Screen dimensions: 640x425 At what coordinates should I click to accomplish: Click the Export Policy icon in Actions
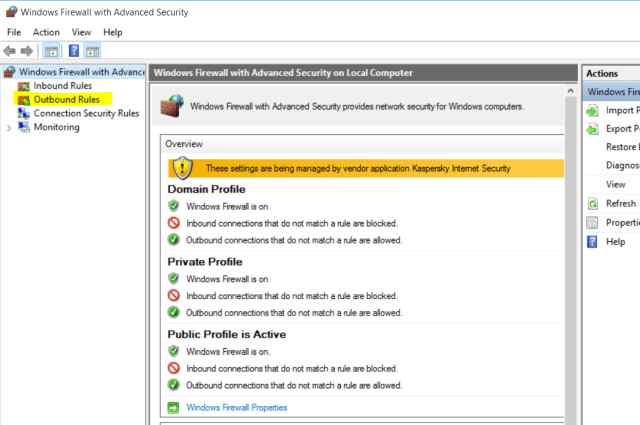click(x=592, y=129)
